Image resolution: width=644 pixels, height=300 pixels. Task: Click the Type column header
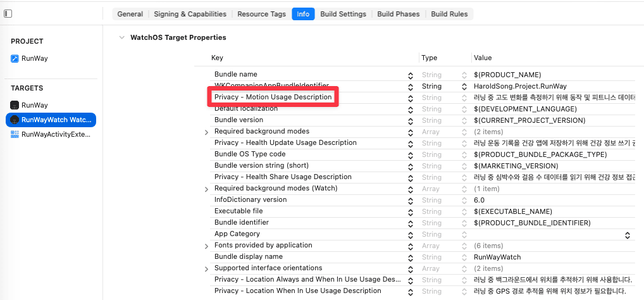tap(429, 58)
